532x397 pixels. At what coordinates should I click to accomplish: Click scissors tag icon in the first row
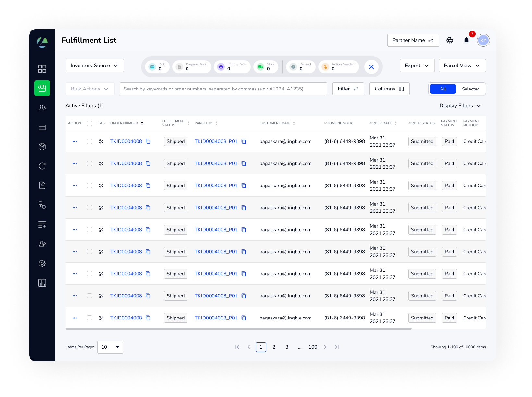click(x=101, y=141)
